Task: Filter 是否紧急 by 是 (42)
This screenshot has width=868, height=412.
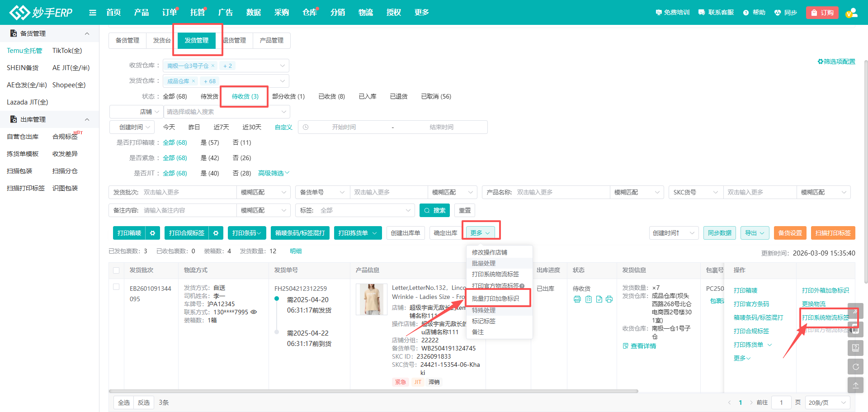Action: click(210, 158)
